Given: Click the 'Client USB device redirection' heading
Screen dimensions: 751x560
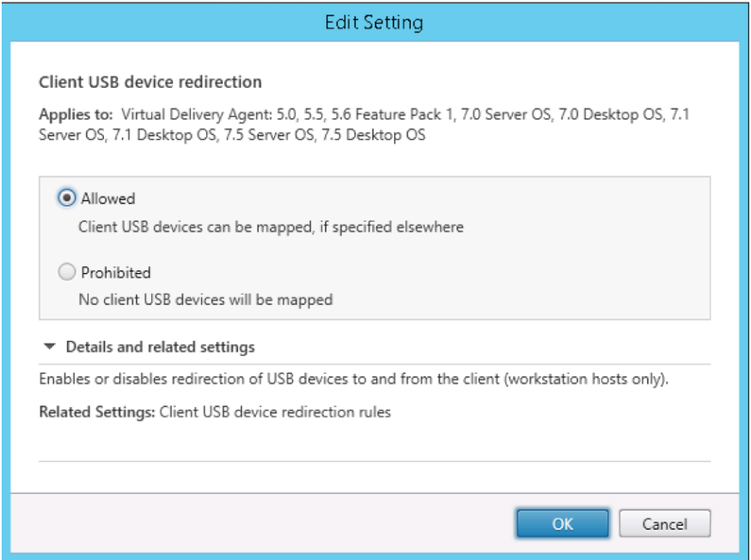Looking at the screenshot, I should pyautogui.click(x=150, y=83).
